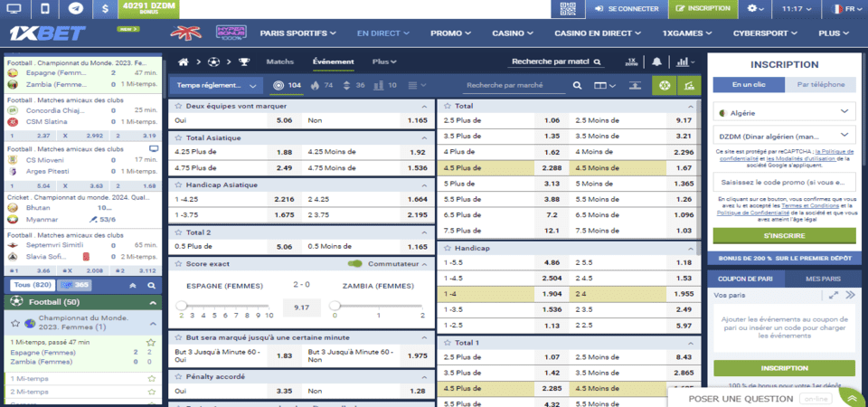The image size is (868, 407).
Task: Open the statistics bar-chart icon
Action: [x=683, y=62]
